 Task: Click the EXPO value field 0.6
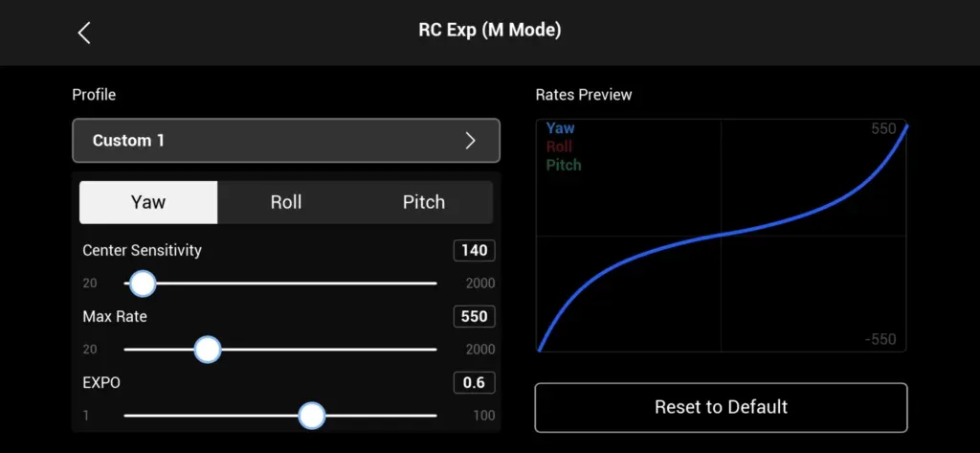[474, 383]
